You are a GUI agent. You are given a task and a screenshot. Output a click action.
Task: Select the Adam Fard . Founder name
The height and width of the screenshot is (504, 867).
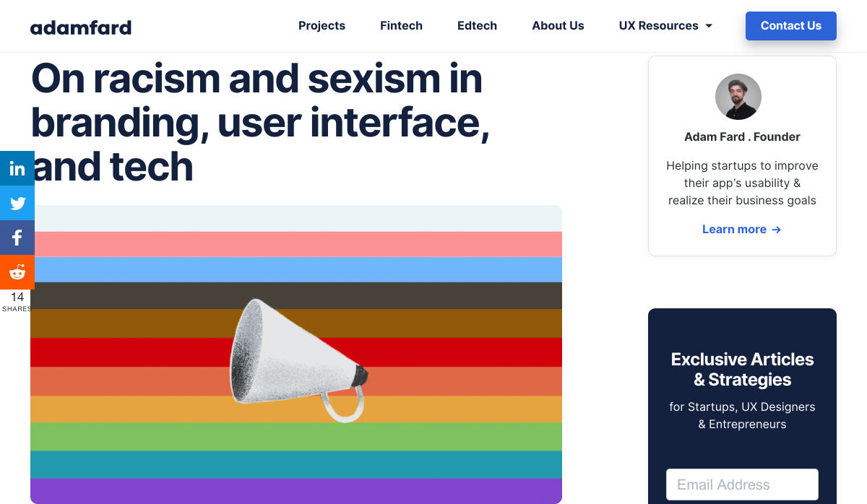coord(742,136)
